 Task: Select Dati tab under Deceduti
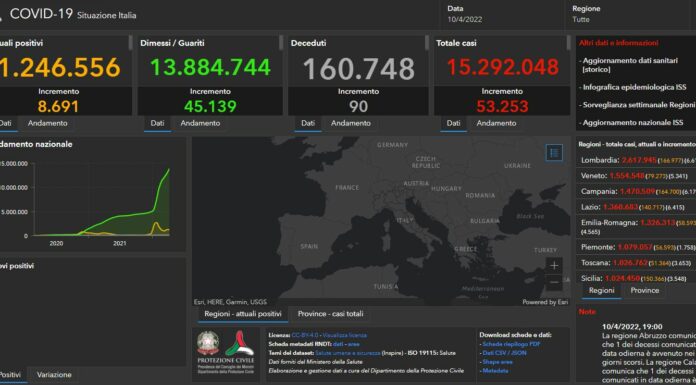coord(308,123)
